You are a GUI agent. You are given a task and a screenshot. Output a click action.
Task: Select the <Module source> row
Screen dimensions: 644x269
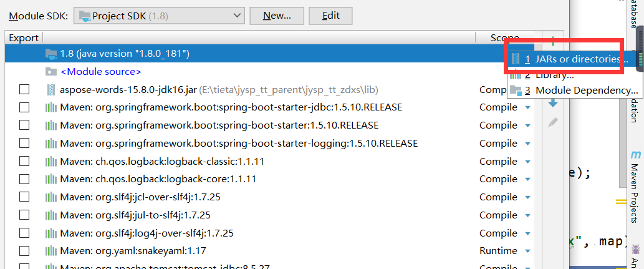[269, 72]
